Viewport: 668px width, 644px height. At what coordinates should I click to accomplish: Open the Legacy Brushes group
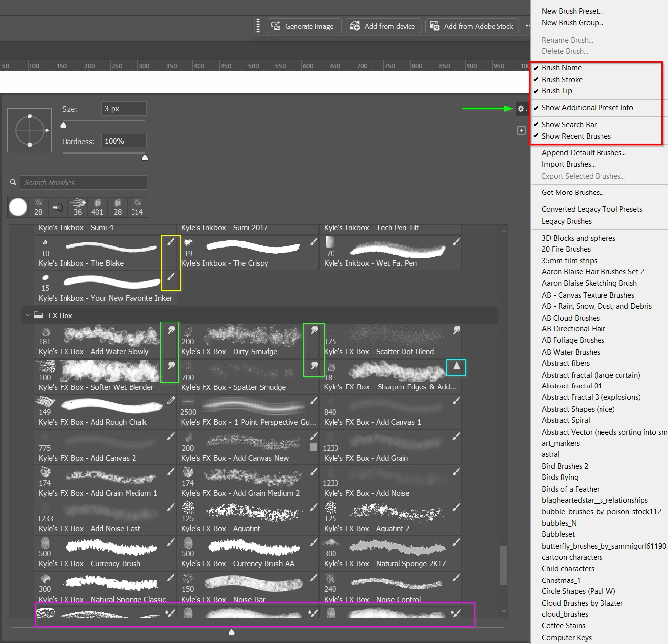[567, 221]
